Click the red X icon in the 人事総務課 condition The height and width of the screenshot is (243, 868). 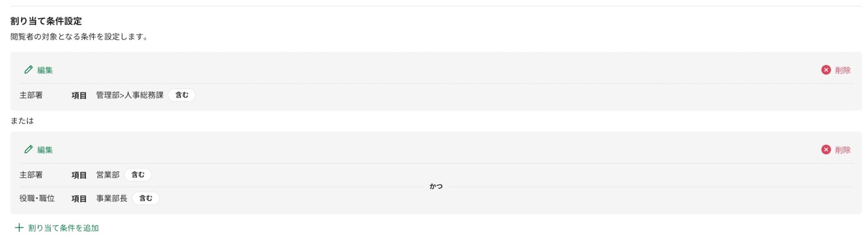tap(825, 70)
